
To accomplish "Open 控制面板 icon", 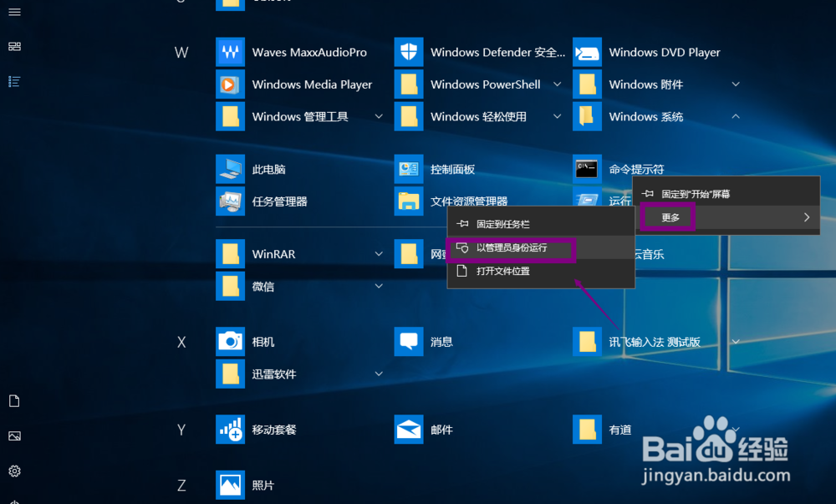I will click(x=409, y=169).
